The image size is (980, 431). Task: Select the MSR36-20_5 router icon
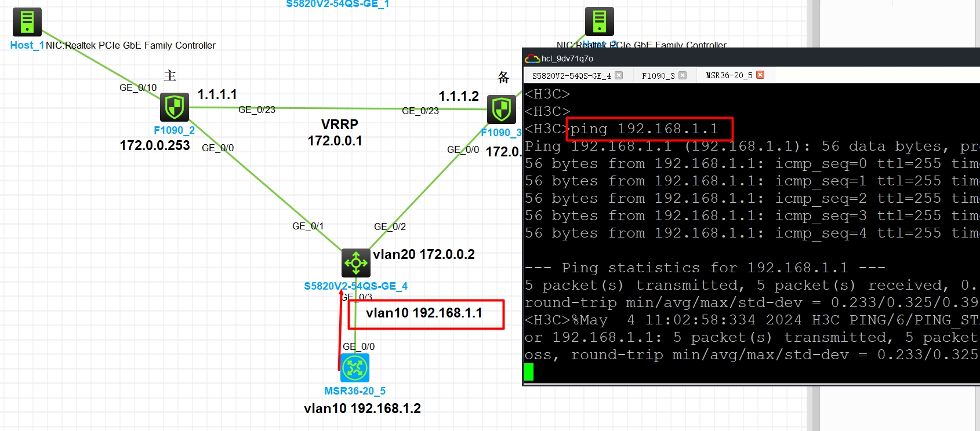point(355,368)
